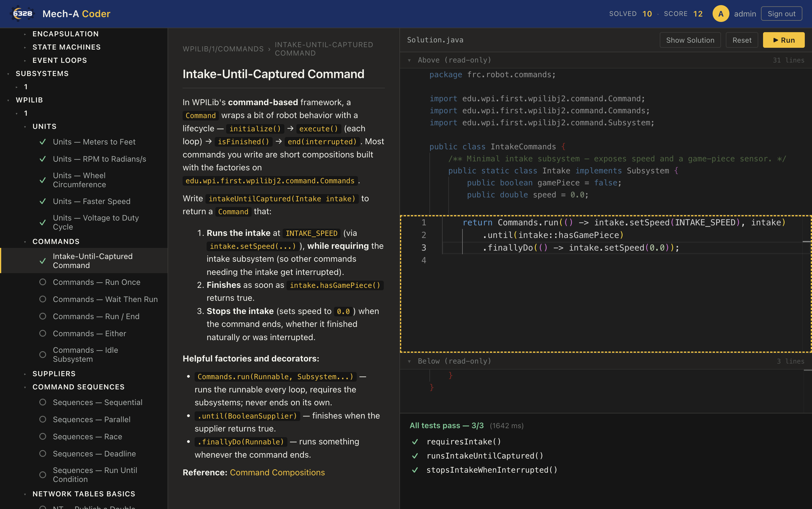The width and height of the screenshot is (812, 509).
Task: Expand the Event Loops section
Action: point(25,60)
